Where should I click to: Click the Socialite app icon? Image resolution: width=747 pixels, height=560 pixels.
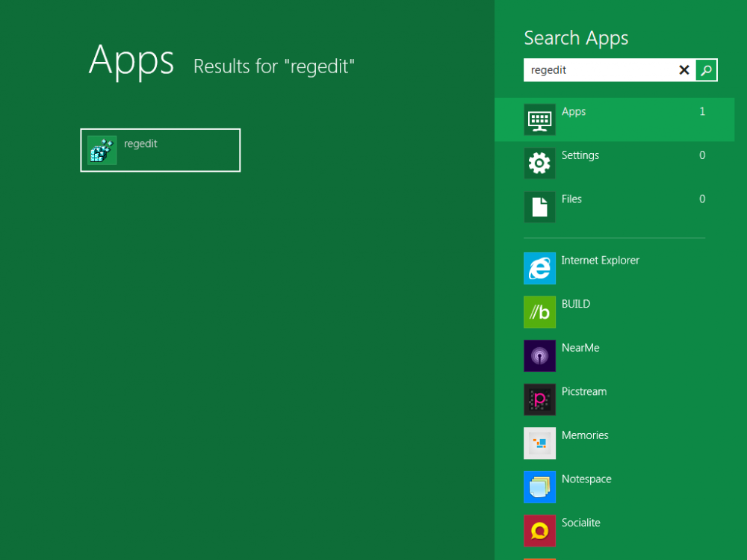(x=540, y=531)
